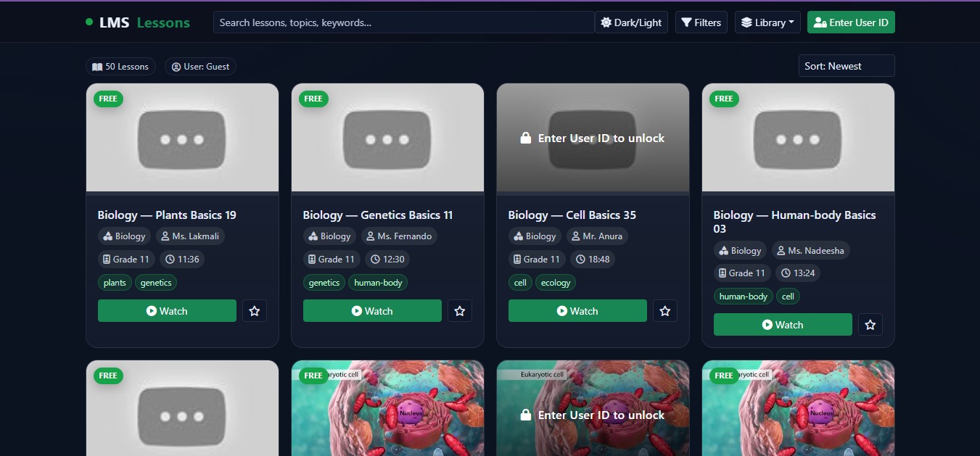
Task: Click star icon on Cell Basics 35
Action: point(664,311)
